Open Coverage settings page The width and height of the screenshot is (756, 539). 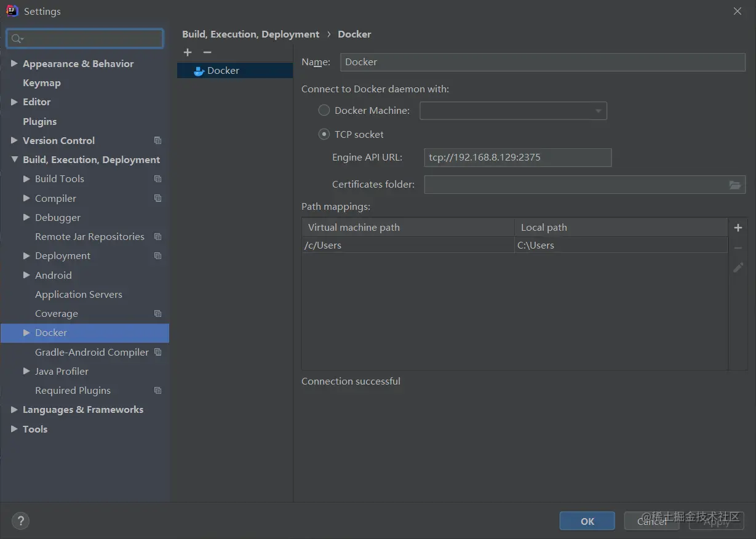pos(57,314)
